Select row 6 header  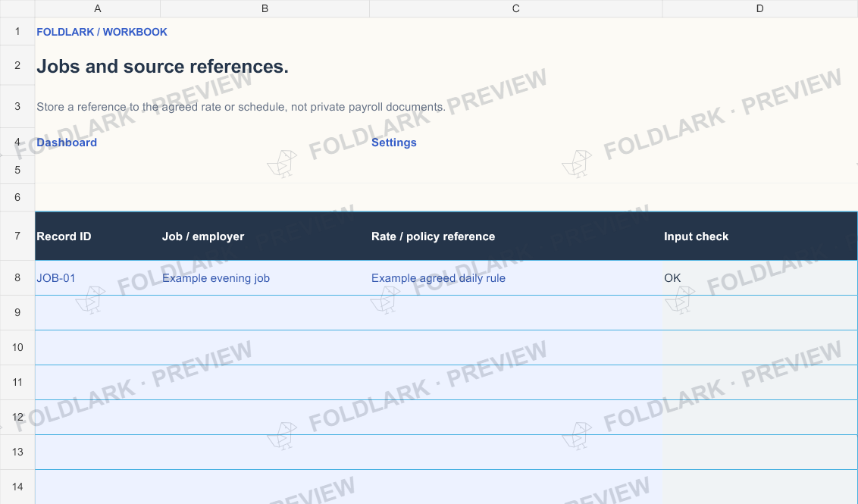pos(17,197)
